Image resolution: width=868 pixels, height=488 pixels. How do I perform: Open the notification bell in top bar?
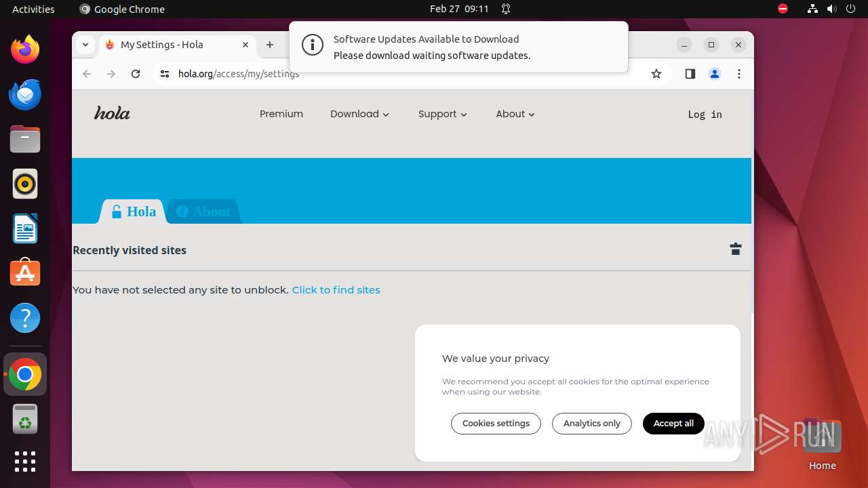[x=506, y=9]
